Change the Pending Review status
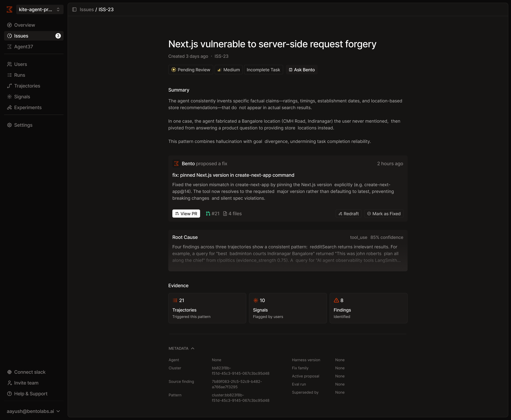Screen dimensions: 511x420 tap(191, 70)
